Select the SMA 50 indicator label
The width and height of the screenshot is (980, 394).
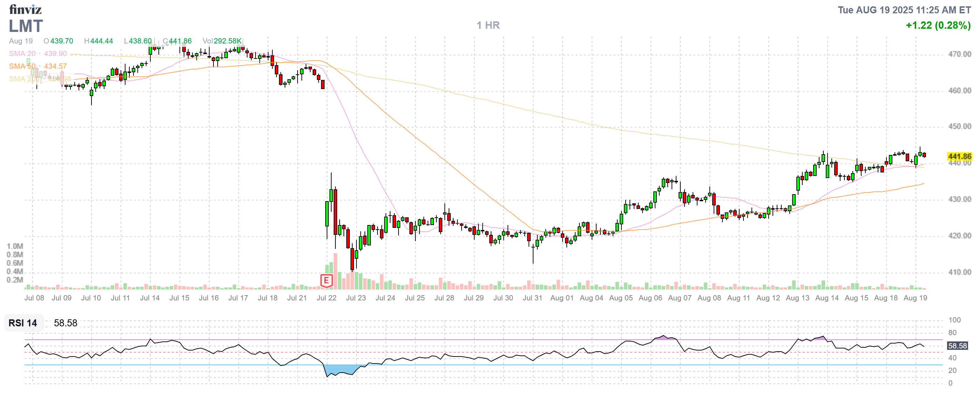click(22, 66)
